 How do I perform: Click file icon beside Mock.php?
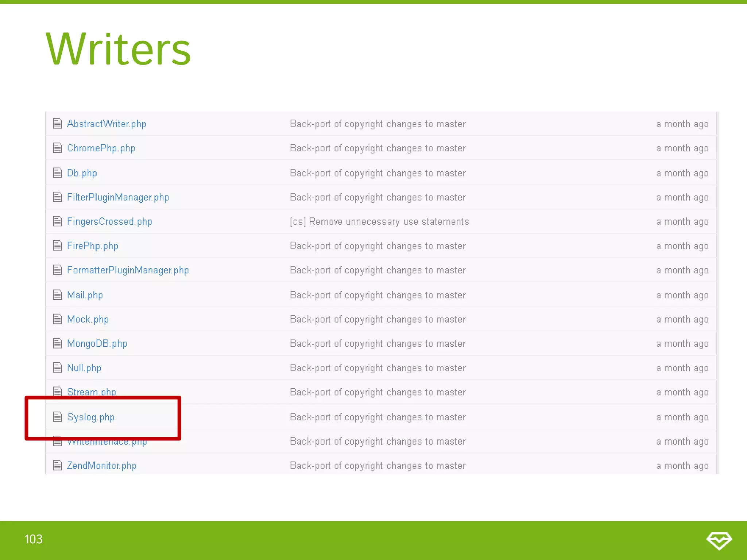[x=57, y=319]
